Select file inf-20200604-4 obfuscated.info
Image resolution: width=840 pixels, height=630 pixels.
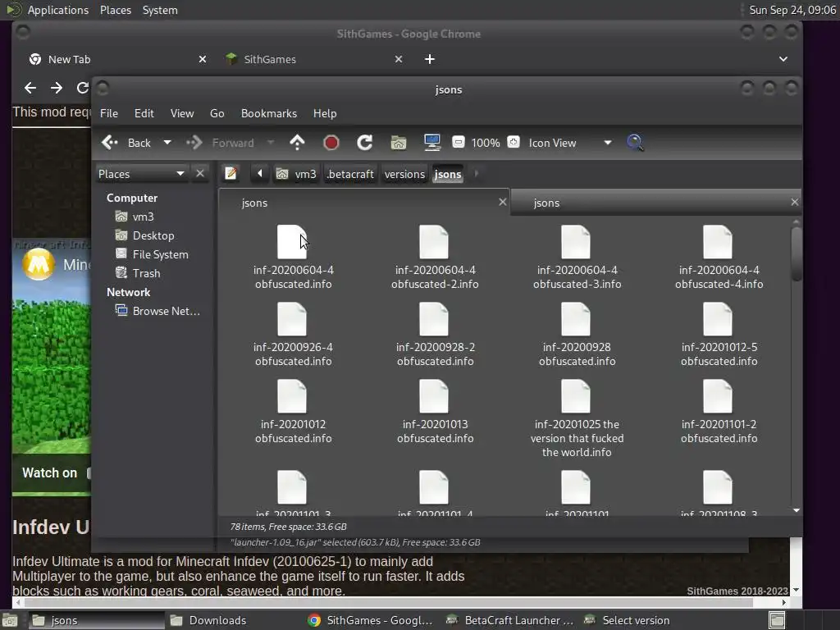coord(293,258)
